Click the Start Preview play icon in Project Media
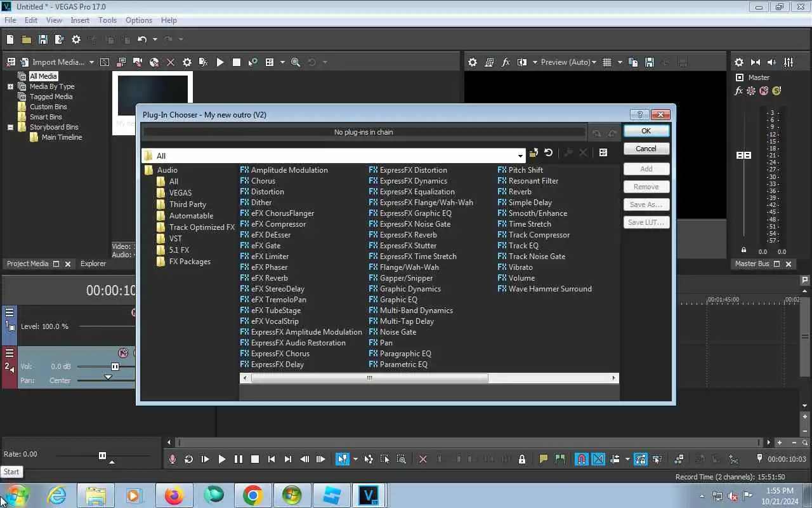Screen dimensions: 812x508 coord(220,62)
